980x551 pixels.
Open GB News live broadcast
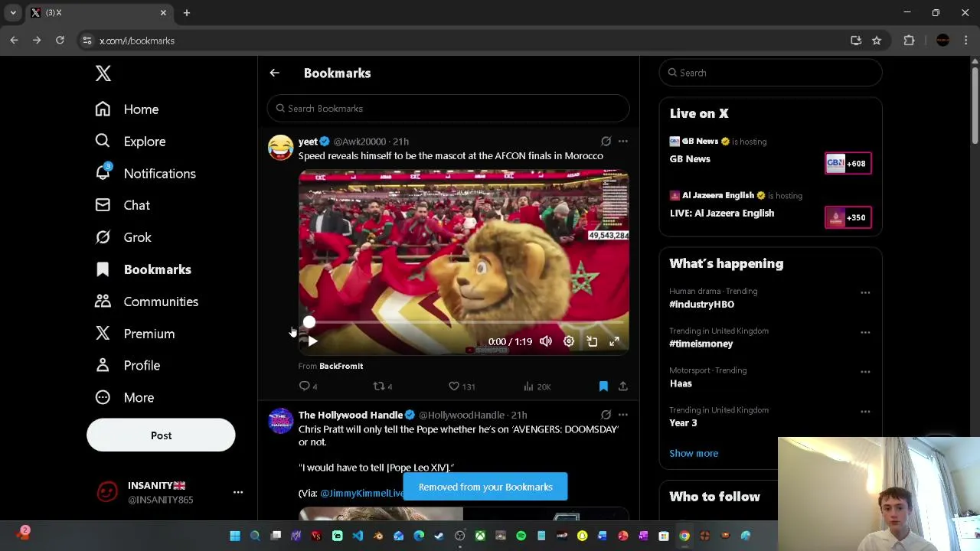pos(690,159)
